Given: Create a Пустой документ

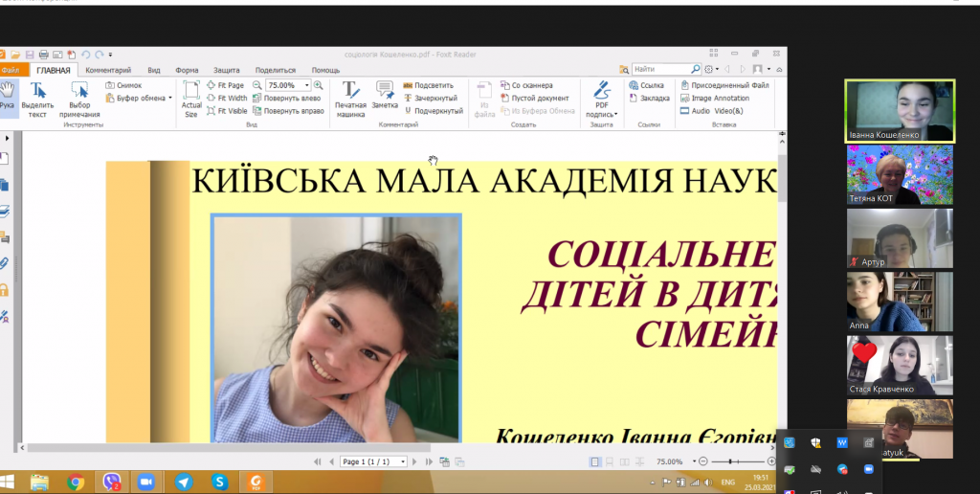Looking at the screenshot, I should [534, 99].
